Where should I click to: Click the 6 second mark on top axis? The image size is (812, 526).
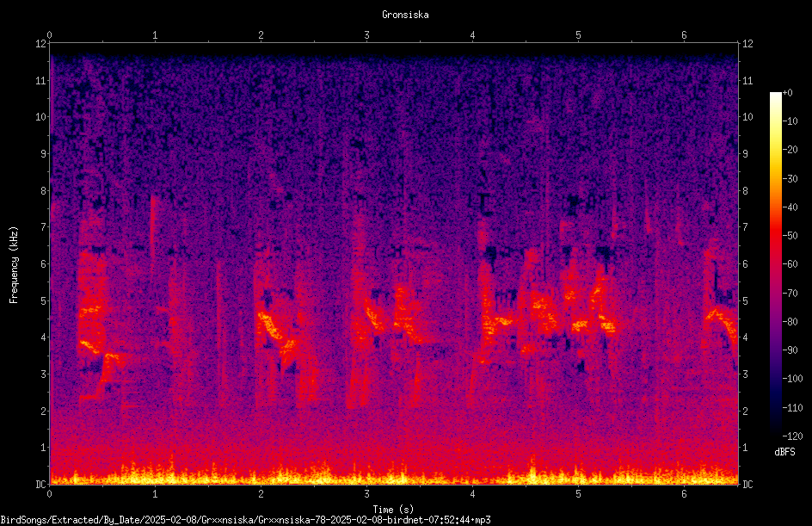coord(684,35)
